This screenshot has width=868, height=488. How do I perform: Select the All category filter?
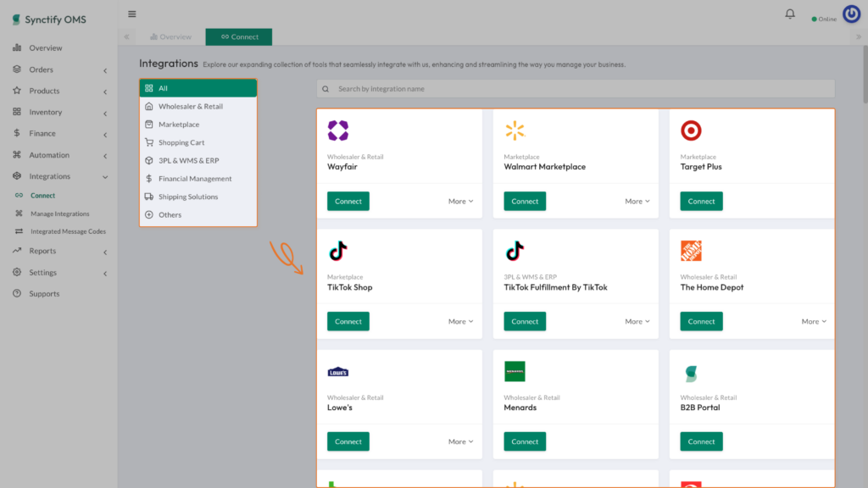(198, 88)
